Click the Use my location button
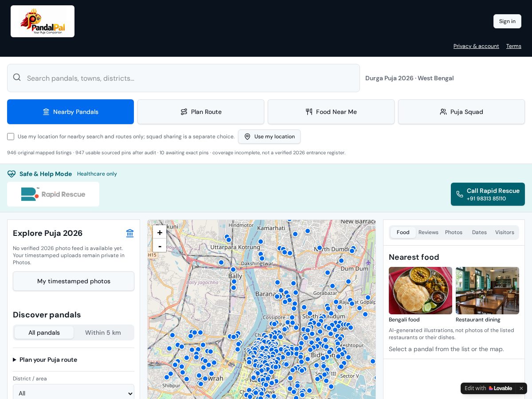532x399 pixels. click(x=269, y=137)
